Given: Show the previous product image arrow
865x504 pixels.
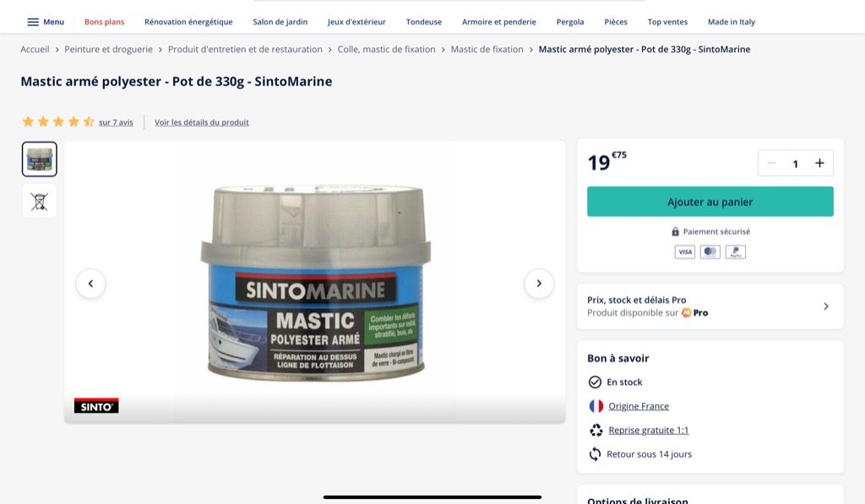Looking at the screenshot, I should click(x=90, y=284).
